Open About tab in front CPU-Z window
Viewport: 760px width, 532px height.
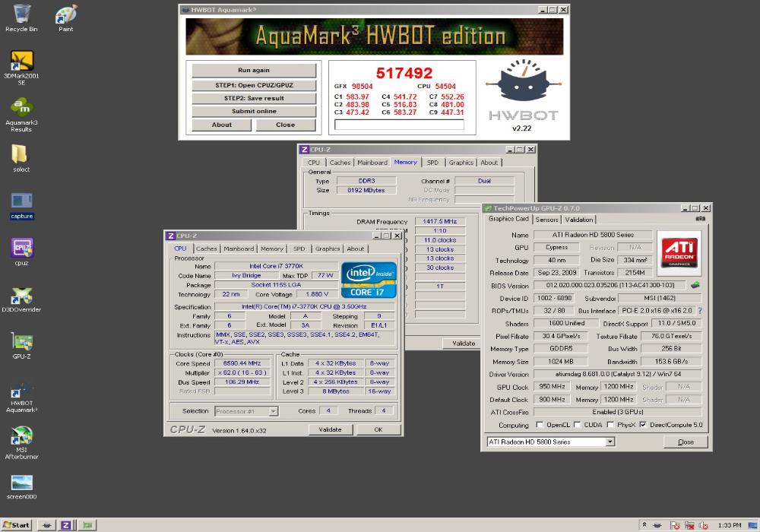click(355, 249)
